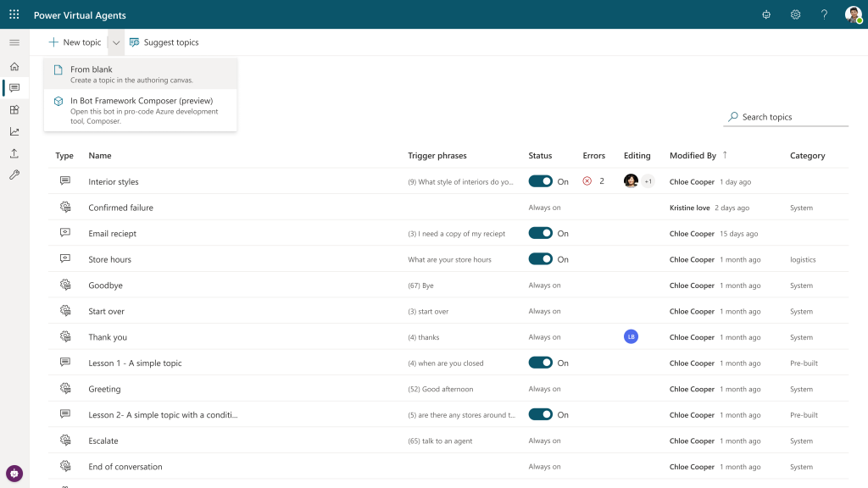Collapse the left navigation hamburger menu

click(14, 42)
